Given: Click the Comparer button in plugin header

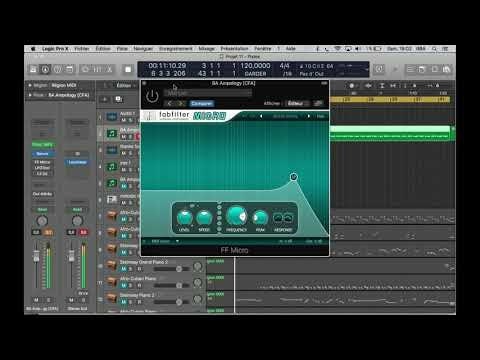Looking at the screenshot, I should [202, 103].
